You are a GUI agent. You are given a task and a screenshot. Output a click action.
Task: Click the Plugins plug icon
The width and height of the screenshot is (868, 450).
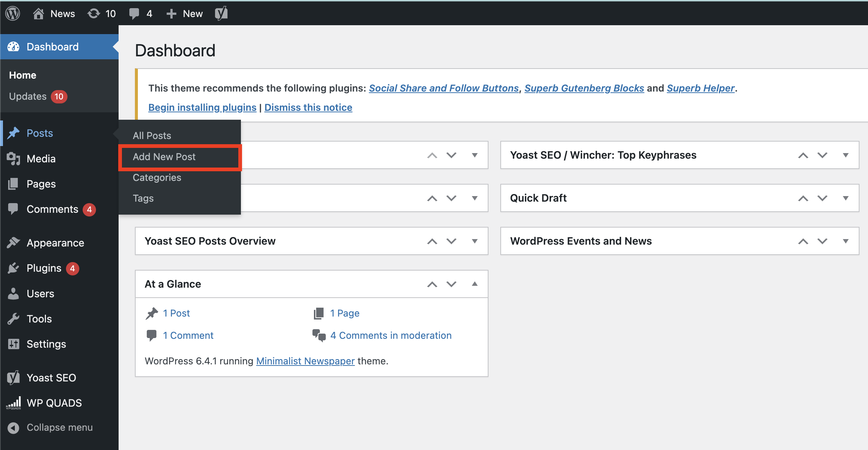coord(13,268)
